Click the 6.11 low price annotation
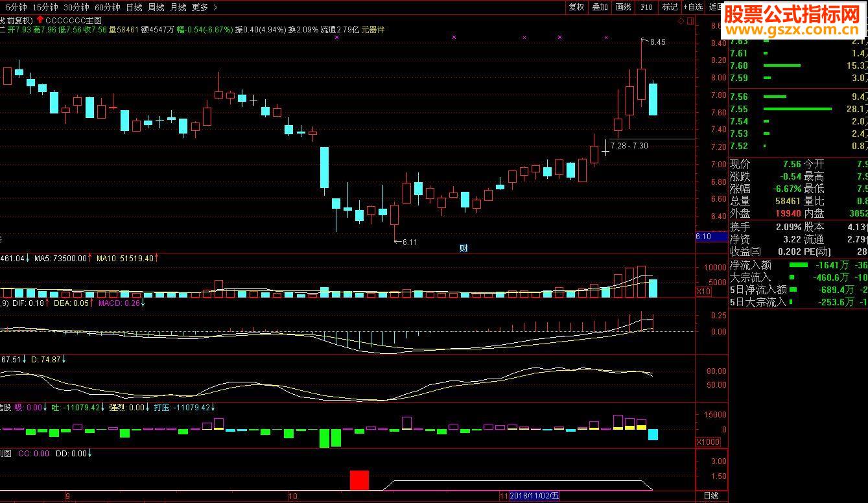 click(x=410, y=242)
